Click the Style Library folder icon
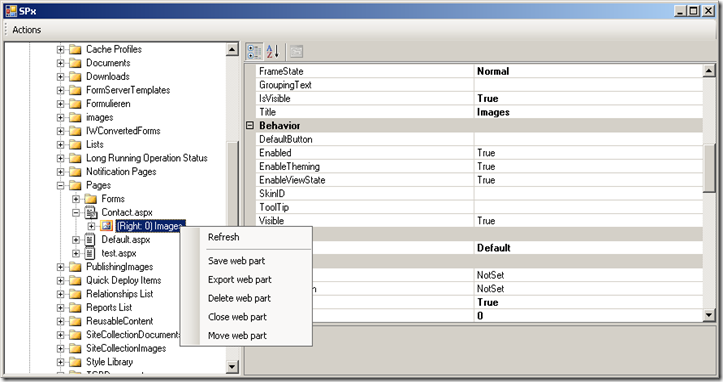This screenshot has height=382, width=723. (x=75, y=362)
